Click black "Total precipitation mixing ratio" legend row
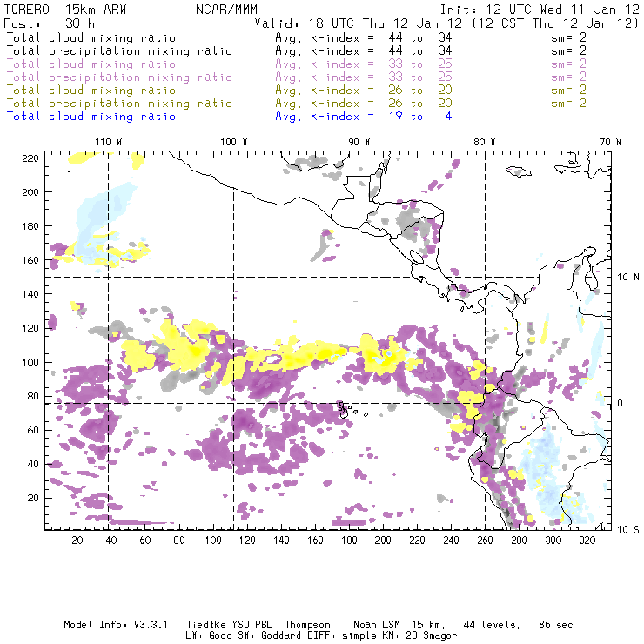 (x=119, y=51)
